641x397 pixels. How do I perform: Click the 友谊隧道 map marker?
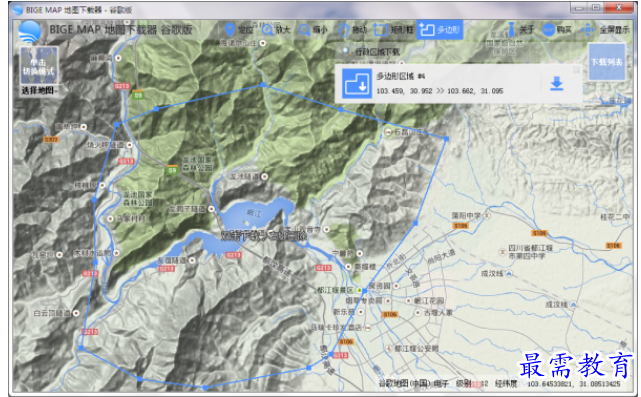(x=192, y=260)
